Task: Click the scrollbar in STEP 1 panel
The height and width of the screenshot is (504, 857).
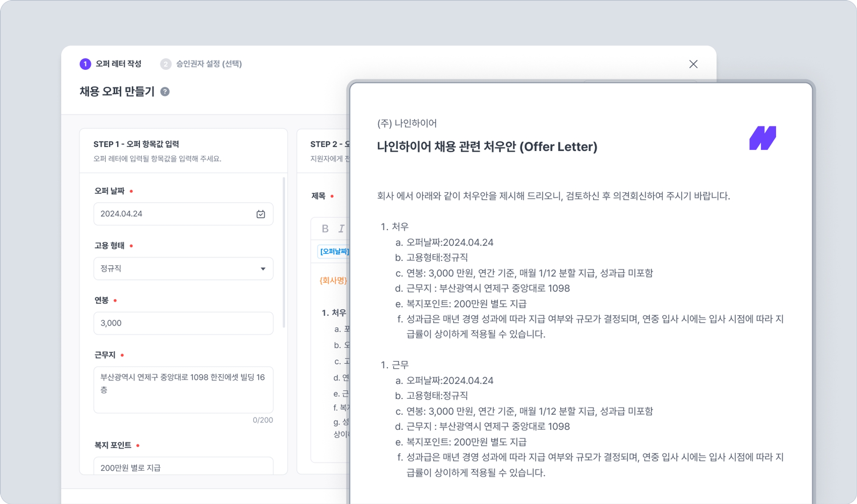Action: [x=284, y=253]
